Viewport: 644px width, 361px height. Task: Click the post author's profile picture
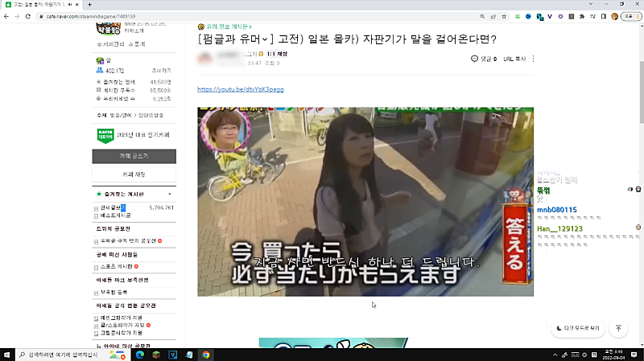(x=205, y=58)
